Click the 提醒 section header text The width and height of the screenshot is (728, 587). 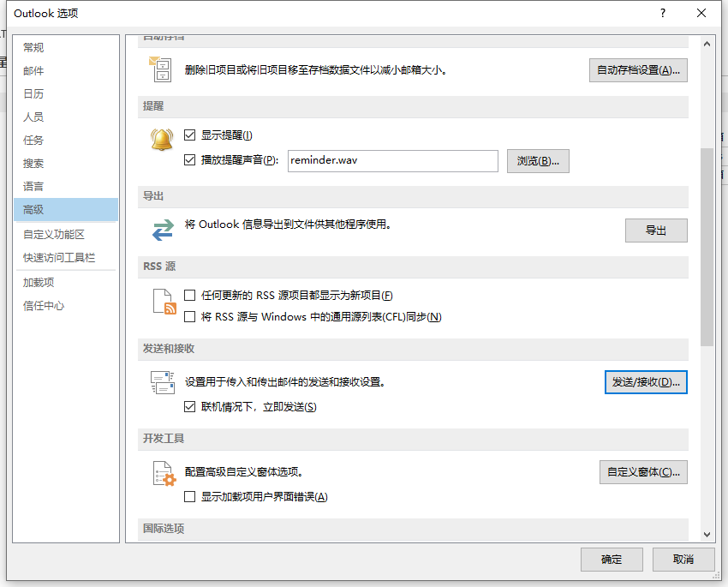coord(153,106)
